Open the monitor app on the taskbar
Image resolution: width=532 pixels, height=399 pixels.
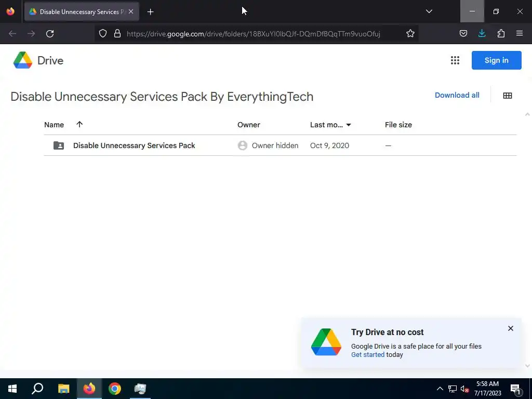click(140, 389)
